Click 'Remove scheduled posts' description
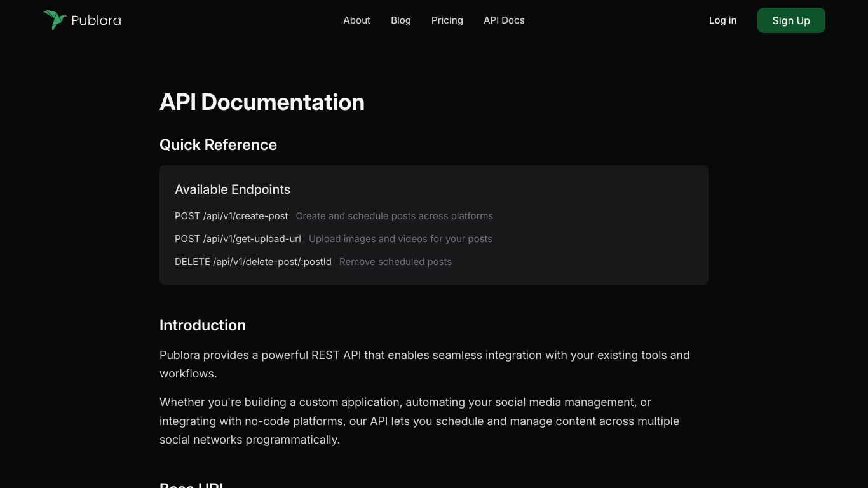 (x=395, y=262)
